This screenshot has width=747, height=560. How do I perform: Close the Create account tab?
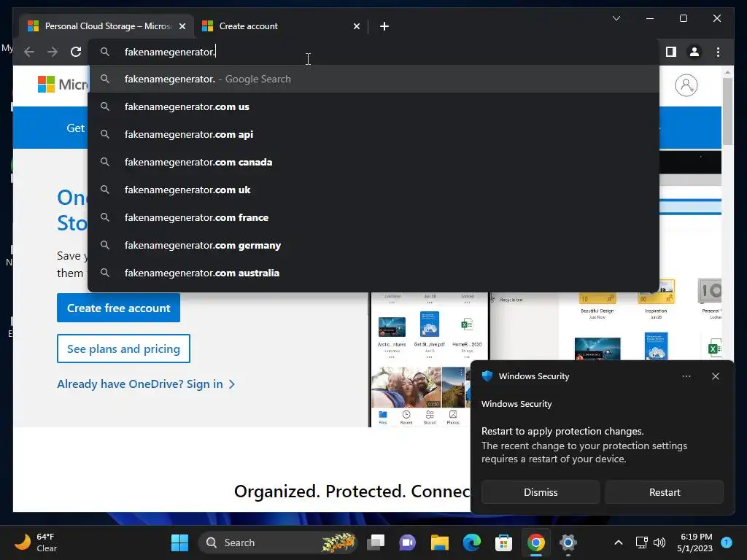356,26
